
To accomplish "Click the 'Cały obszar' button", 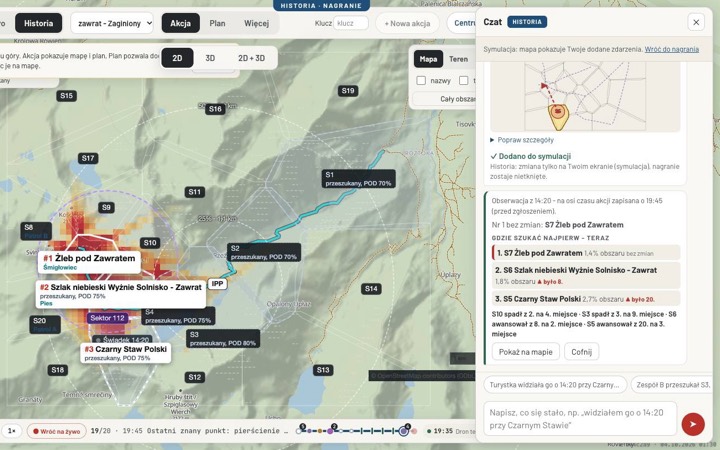I will 444,99.
